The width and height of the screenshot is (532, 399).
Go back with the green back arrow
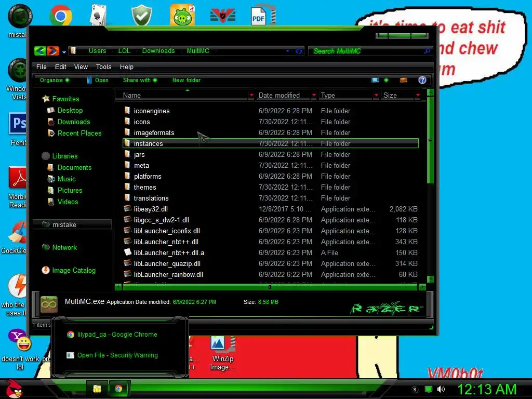pos(40,51)
